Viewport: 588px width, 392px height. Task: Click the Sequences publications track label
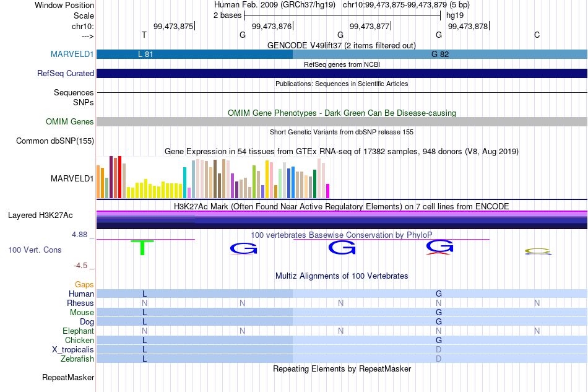74,93
